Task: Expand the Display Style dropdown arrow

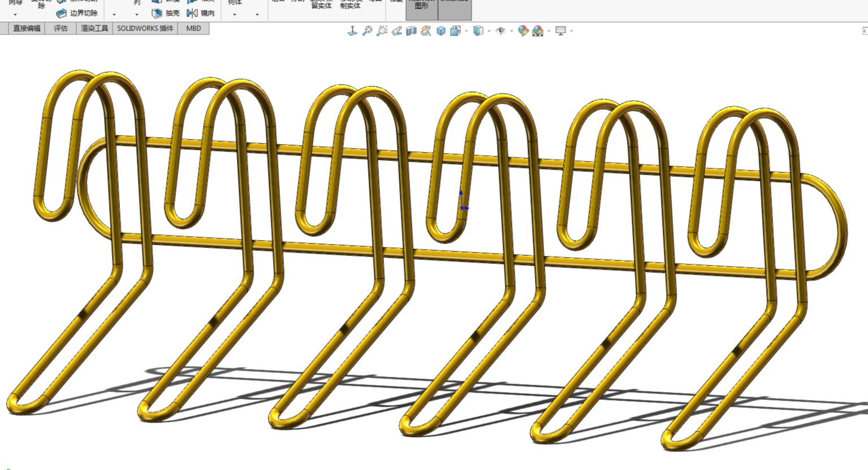Action: [489, 31]
